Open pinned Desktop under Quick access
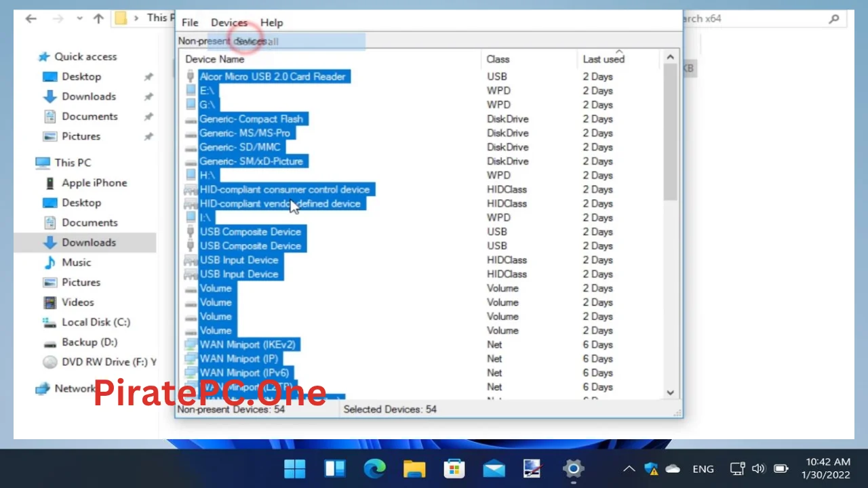Screen dimensions: 868x488 [x=81, y=77]
